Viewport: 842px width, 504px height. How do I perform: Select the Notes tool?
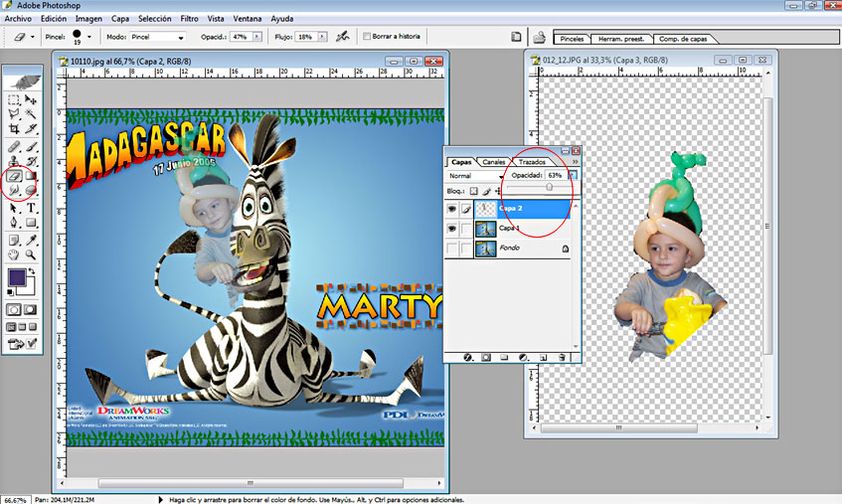point(14,240)
